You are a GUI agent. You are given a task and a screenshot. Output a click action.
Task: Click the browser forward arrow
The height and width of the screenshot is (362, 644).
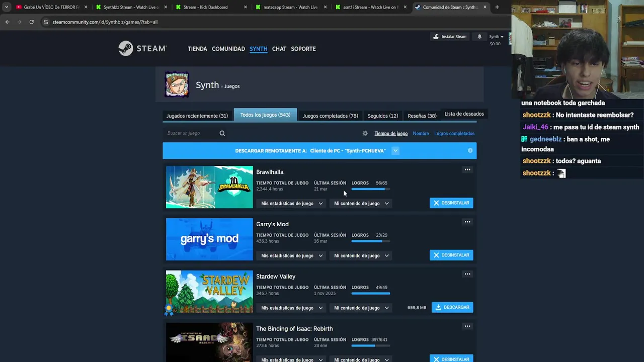tap(20, 22)
